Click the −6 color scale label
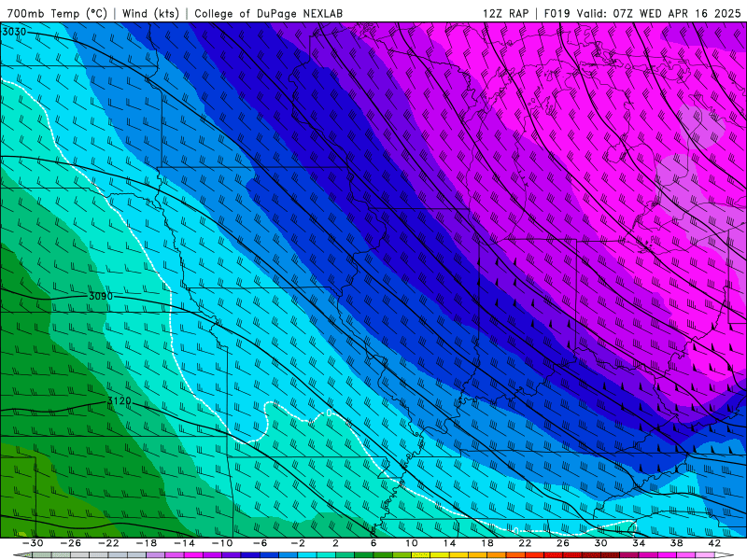The image size is (747, 560). 260,543
